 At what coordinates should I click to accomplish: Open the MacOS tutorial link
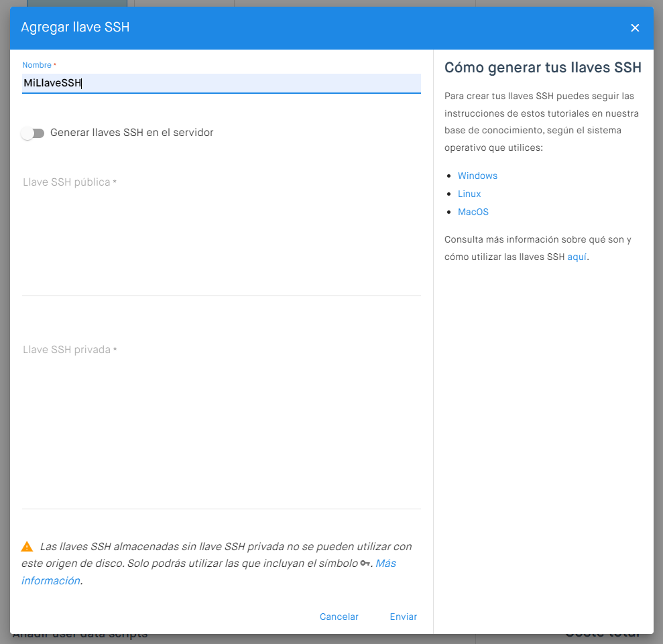coord(473,212)
